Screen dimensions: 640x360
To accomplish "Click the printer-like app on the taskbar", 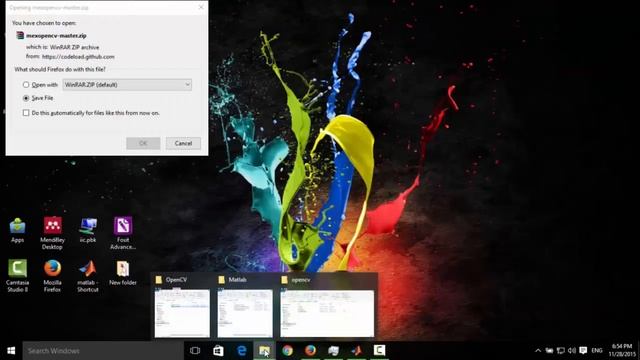I will point(333,351).
